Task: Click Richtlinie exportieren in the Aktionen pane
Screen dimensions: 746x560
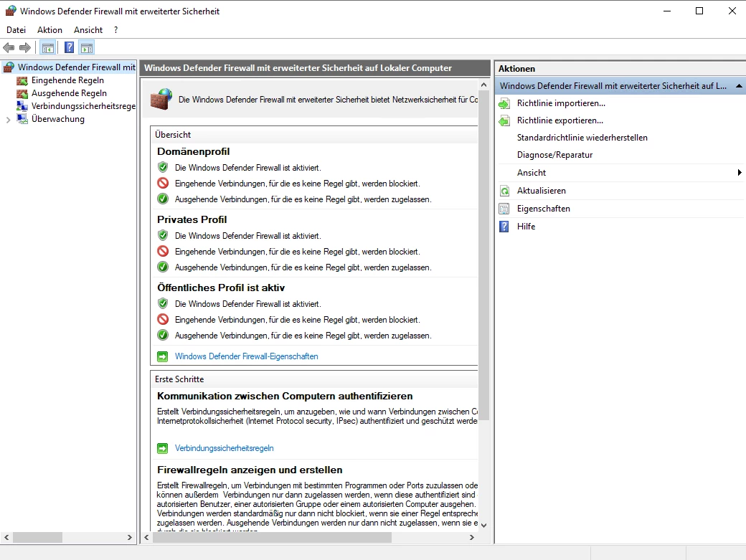Action: [559, 120]
